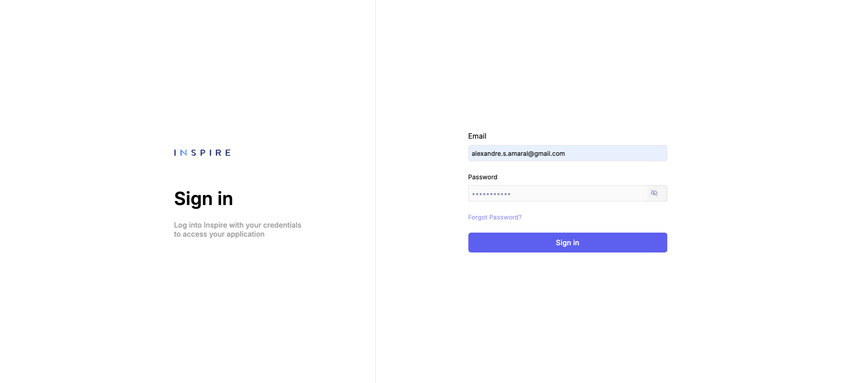Open the Forgot Password? link
Image resolution: width=868 pixels, height=383 pixels.
[495, 217]
